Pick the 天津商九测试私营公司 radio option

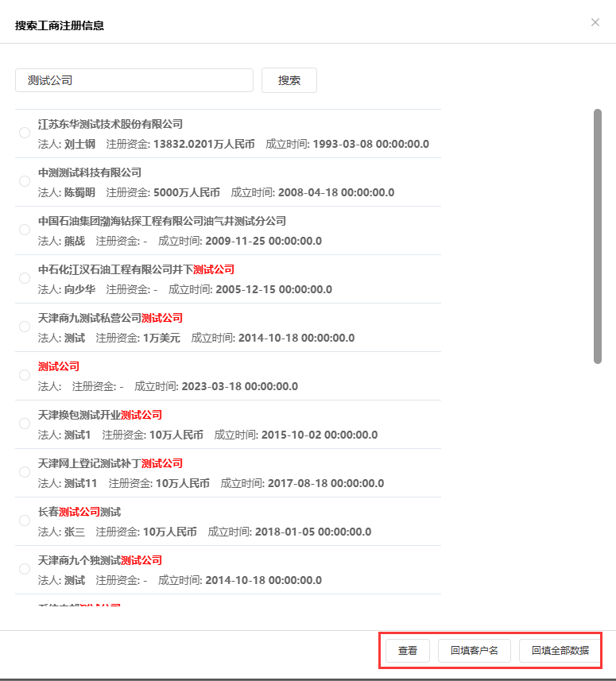[x=25, y=327]
